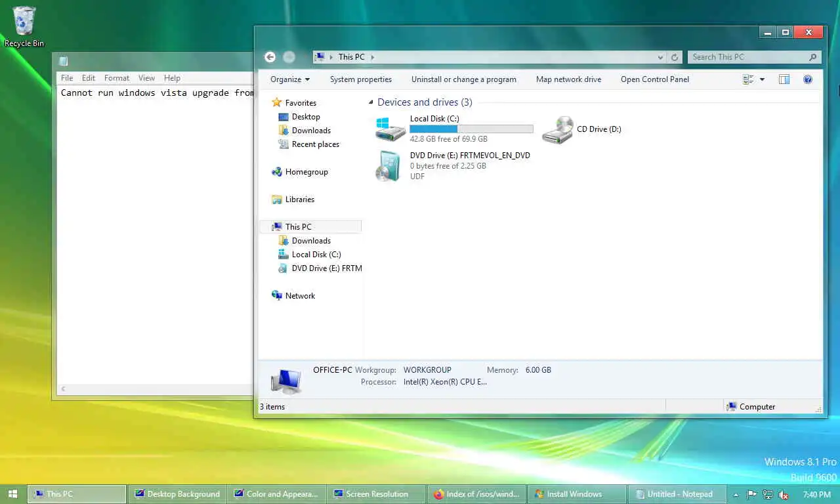Open the address bar history dropdown
The width and height of the screenshot is (840, 504).
[x=661, y=57]
